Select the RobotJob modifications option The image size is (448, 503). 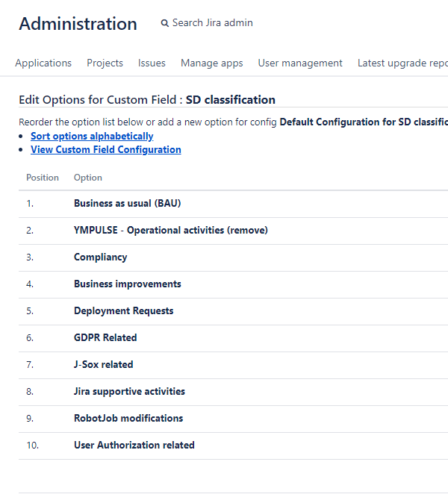tap(128, 419)
